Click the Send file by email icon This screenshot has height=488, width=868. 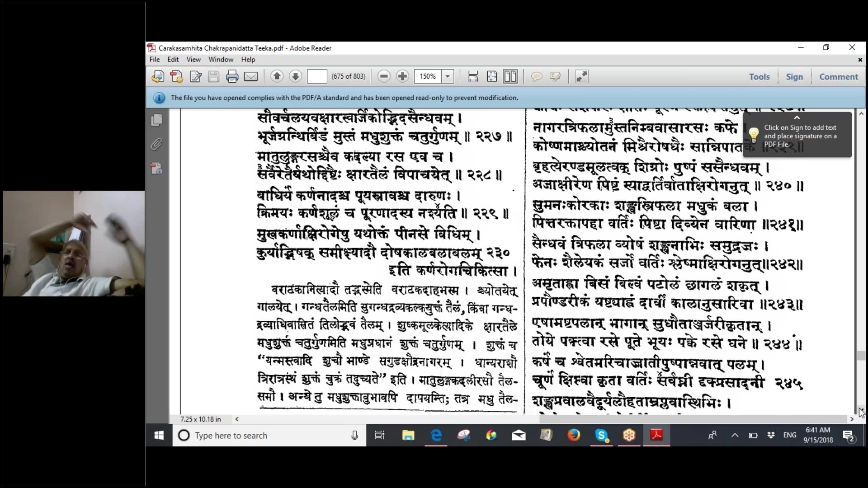[x=251, y=76]
